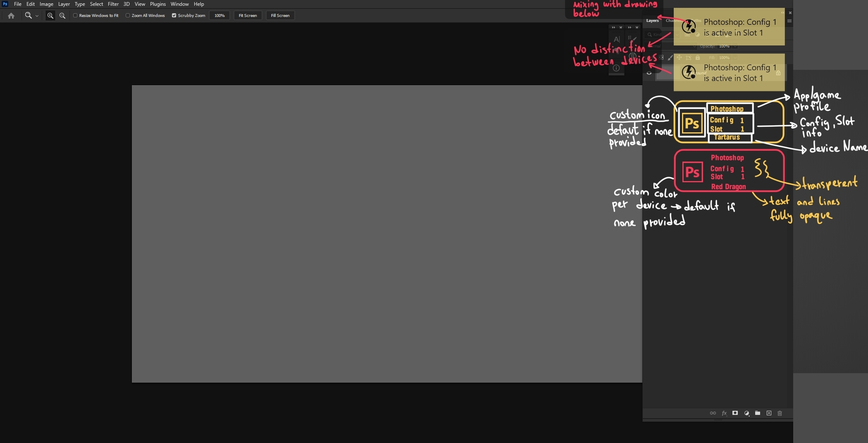The height and width of the screenshot is (443, 868).
Task: Hide the Background layer with eye icon
Action: (x=649, y=73)
